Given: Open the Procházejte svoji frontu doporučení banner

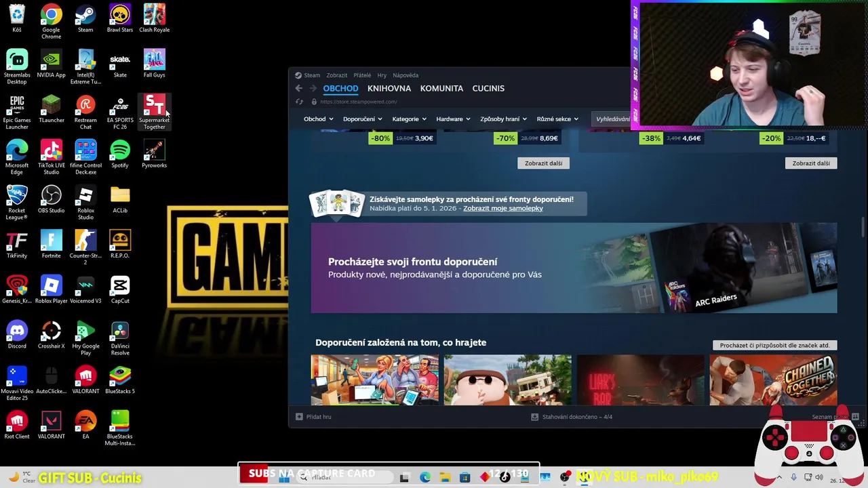Looking at the screenshot, I should click(x=574, y=268).
